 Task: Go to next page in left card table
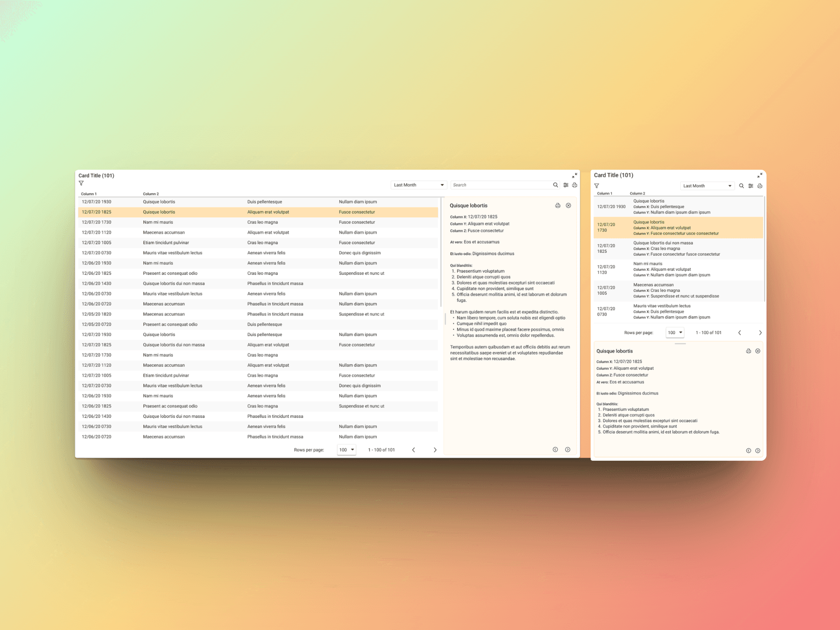[435, 450]
